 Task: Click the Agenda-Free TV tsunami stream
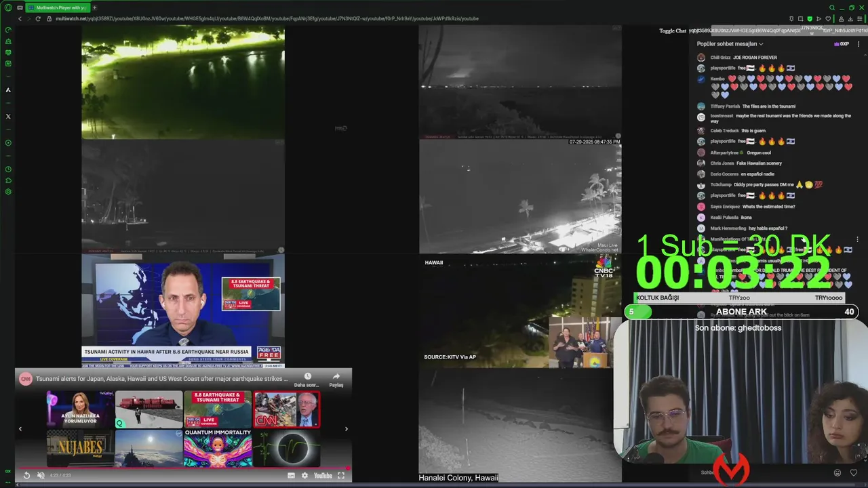click(x=183, y=310)
